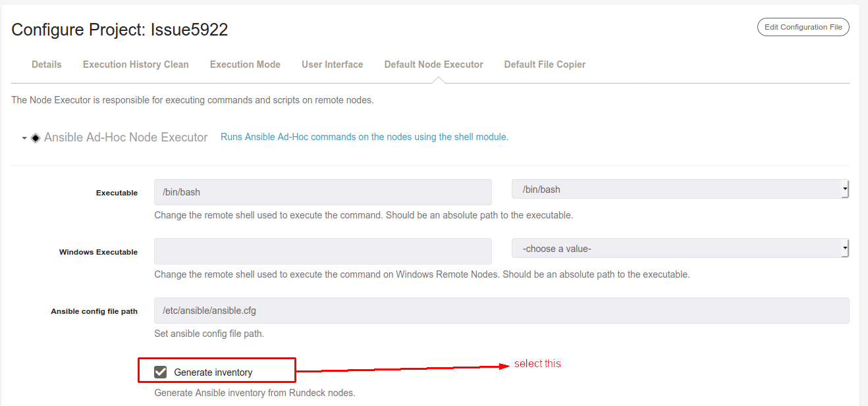Open the Executable /bin/bash dropdown
The width and height of the screenshot is (868, 406).
pyautogui.click(x=678, y=189)
